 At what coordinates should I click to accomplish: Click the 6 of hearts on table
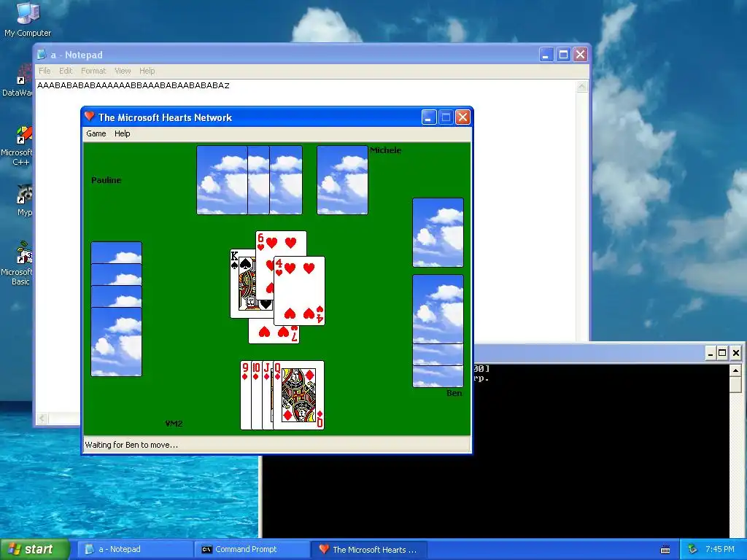point(281,244)
